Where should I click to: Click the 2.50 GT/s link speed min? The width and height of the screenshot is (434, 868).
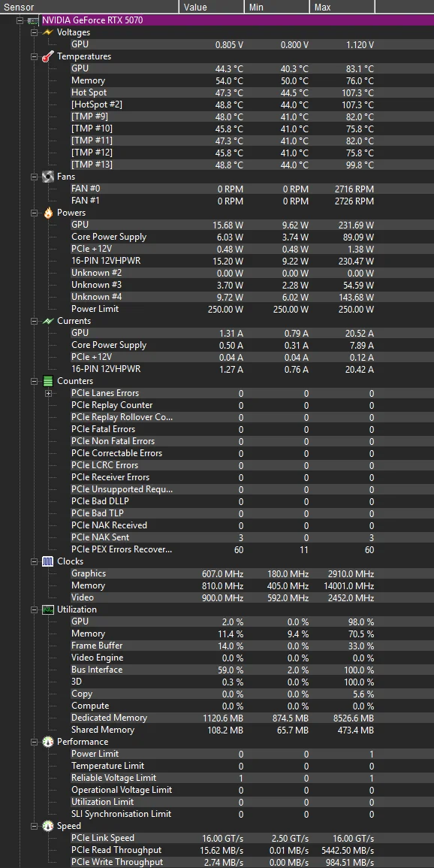click(x=291, y=838)
